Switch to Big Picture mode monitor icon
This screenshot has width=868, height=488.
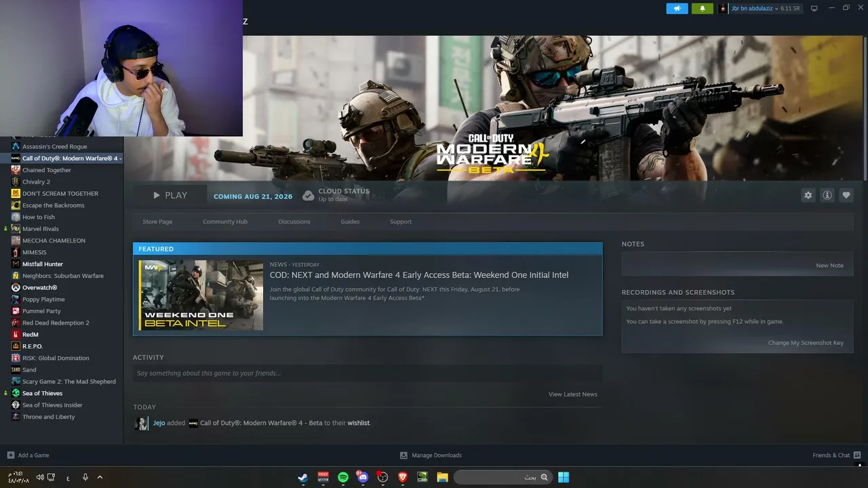coord(814,9)
